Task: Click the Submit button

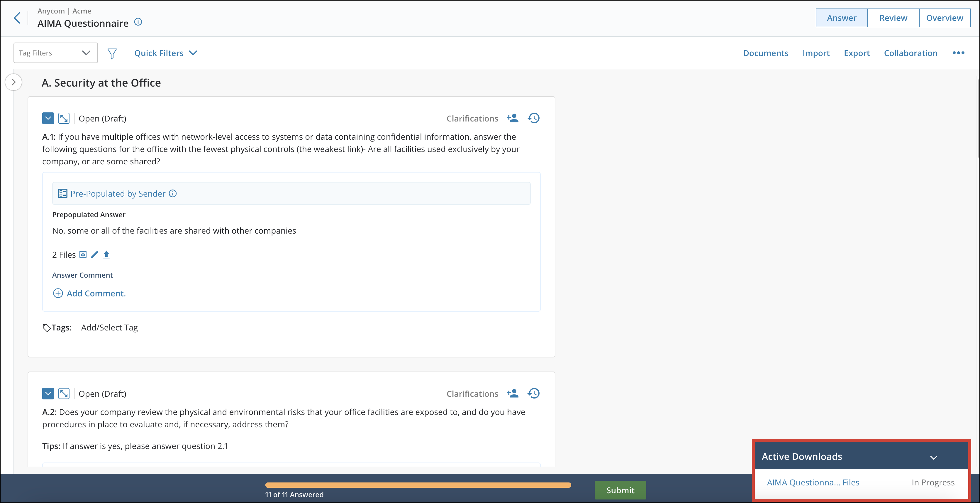Action: [620, 490]
